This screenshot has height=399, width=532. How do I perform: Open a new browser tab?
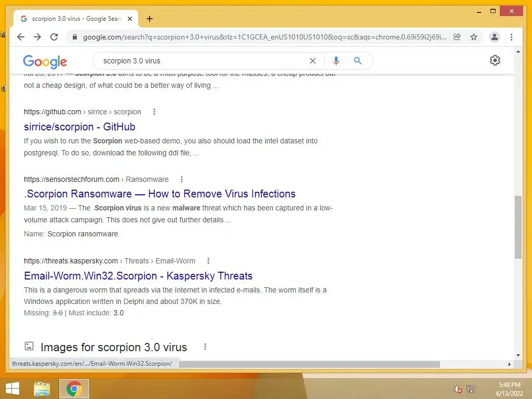[150, 19]
